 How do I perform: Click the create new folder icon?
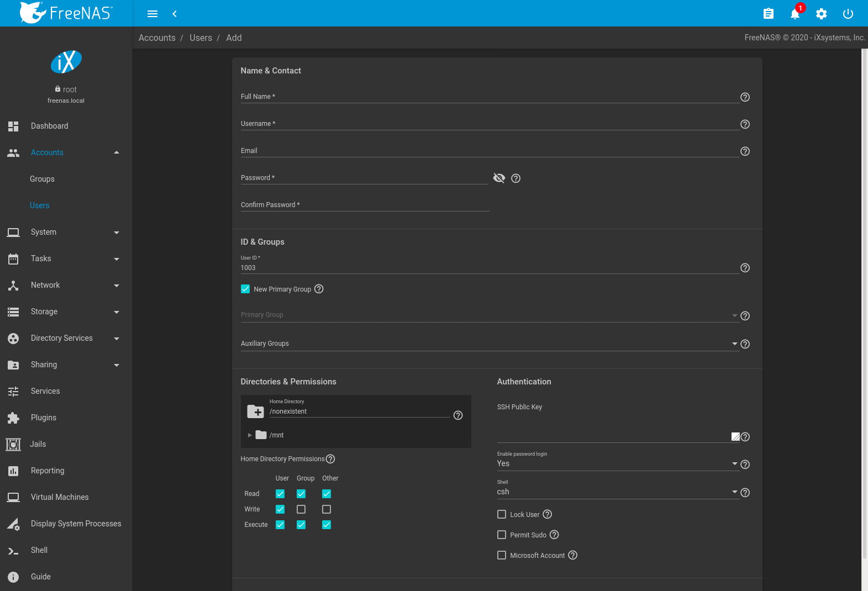tap(255, 411)
